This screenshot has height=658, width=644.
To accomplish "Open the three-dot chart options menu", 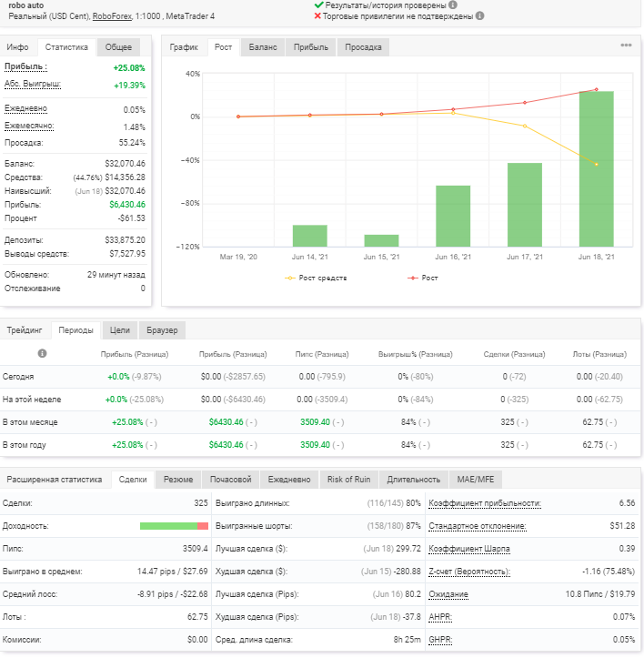I will pyautogui.click(x=626, y=46).
